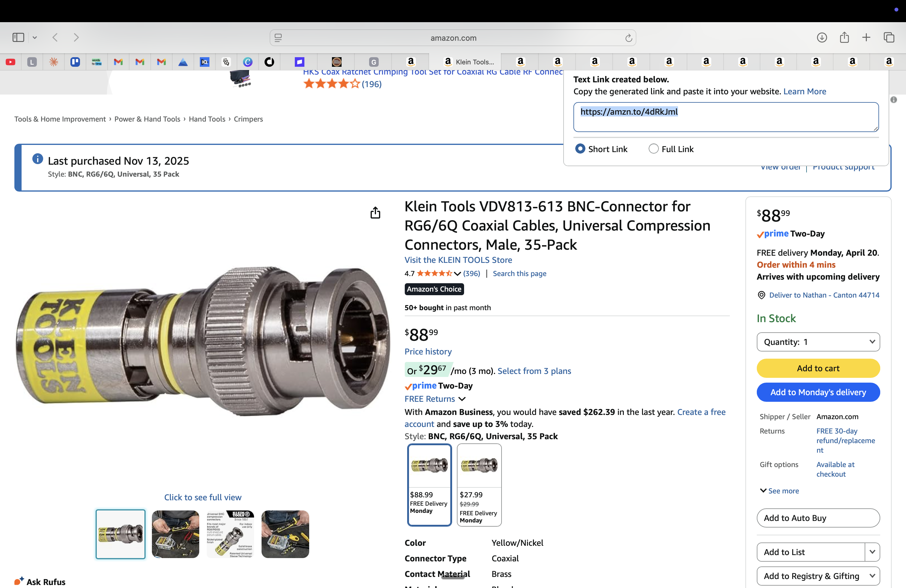Reload the amazon.com page

click(x=629, y=38)
